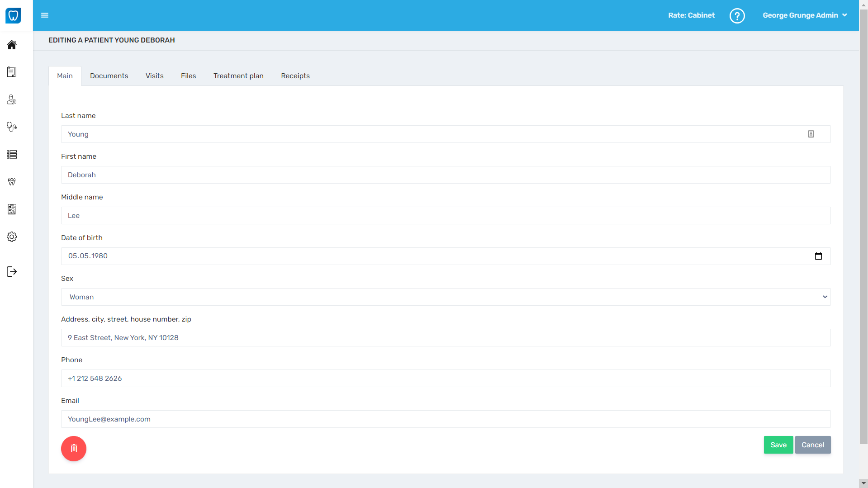
Task: Click inside the Email input field
Action: [x=446, y=419]
